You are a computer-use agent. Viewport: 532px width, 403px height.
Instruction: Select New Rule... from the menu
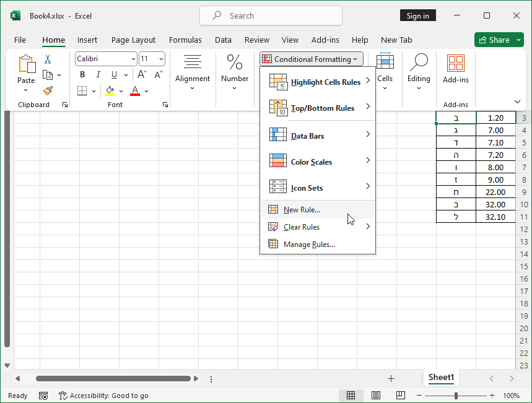pyautogui.click(x=302, y=210)
